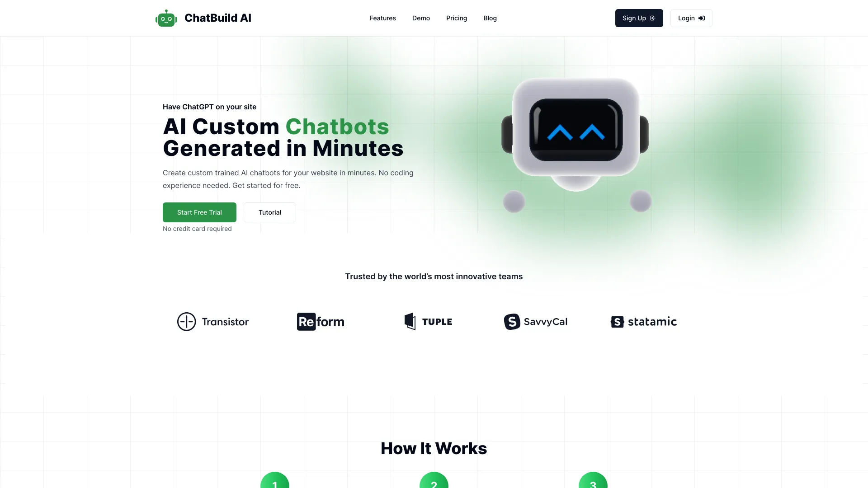Screen dimensions: 868x488
Task: Toggle the Demo navigation menu item
Action: pos(421,18)
